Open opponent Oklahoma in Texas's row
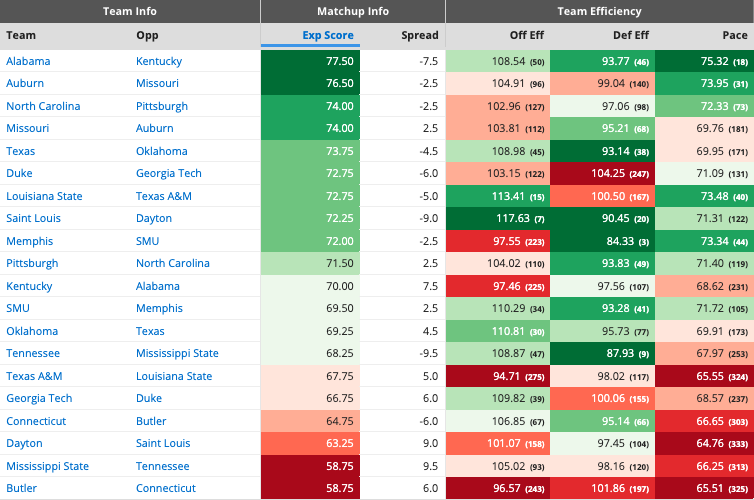 (x=162, y=151)
